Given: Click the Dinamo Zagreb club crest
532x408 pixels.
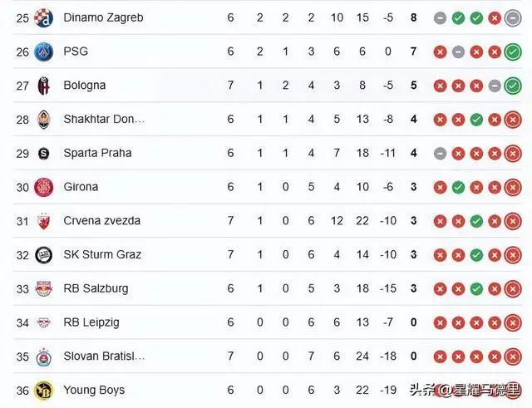Looking at the screenshot, I should (44, 18).
